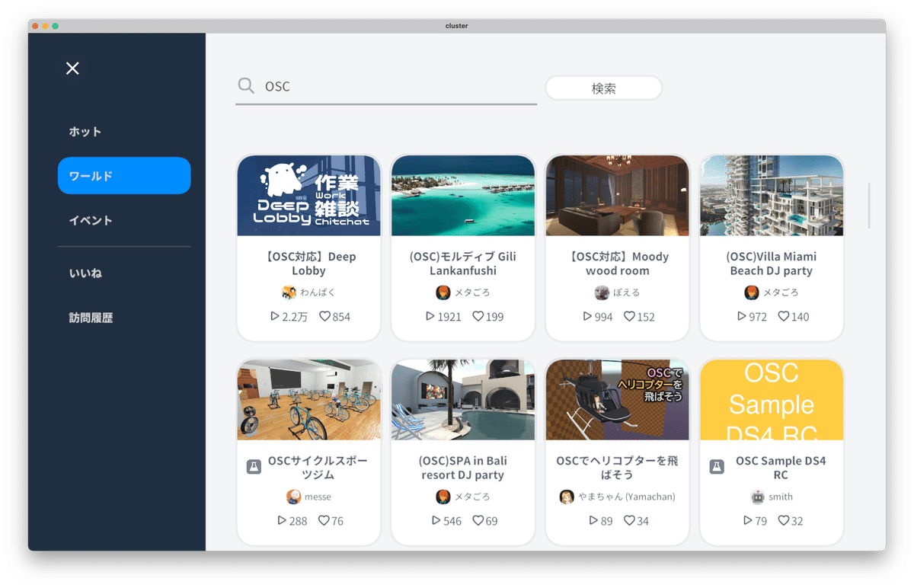Click the beaker badge on OSCサイクルスポーツジム card

pyautogui.click(x=254, y=465)
